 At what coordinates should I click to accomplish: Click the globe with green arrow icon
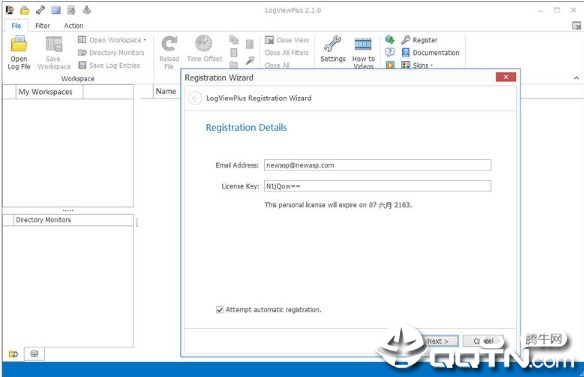(x=390, y=39)
